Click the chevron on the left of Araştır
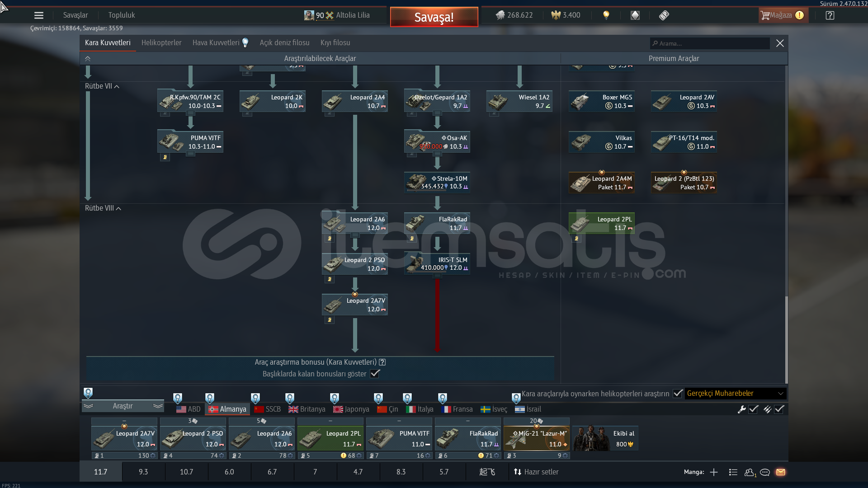Viewport: 868px width, 488px height. (88, 406)
